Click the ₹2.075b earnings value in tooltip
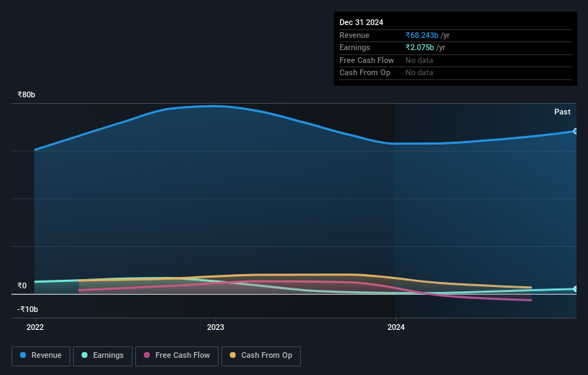The height and width of the screenshot is (375, 588). click(x=420, y=47)
